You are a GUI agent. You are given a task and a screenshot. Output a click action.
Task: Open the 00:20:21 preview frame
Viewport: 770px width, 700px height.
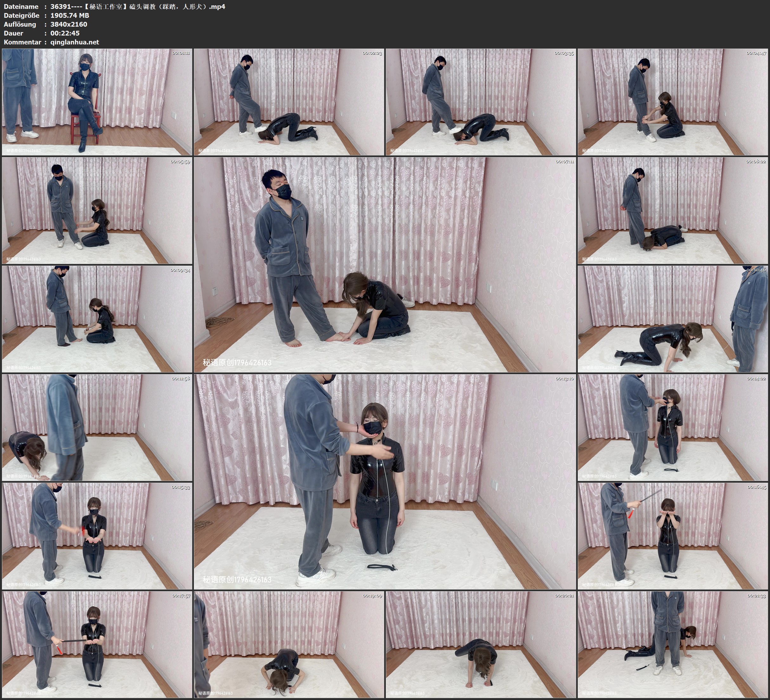[480, 644]
